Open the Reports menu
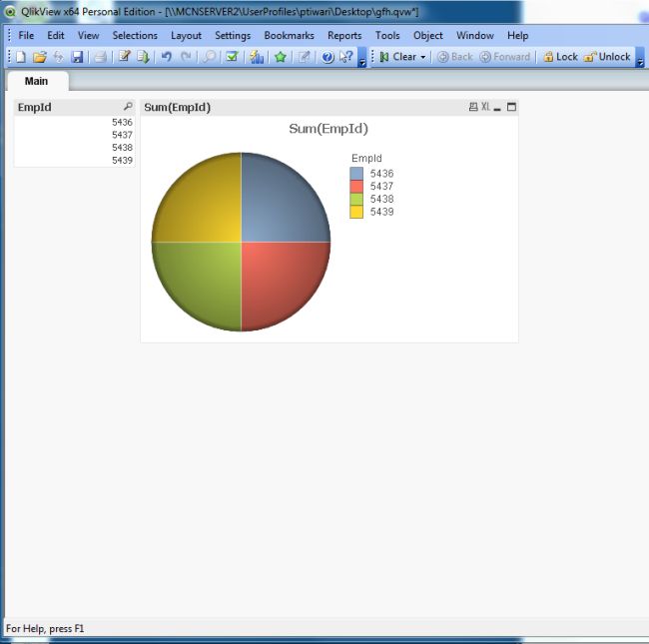Screen dimensions: 649x644 (344, 36)
